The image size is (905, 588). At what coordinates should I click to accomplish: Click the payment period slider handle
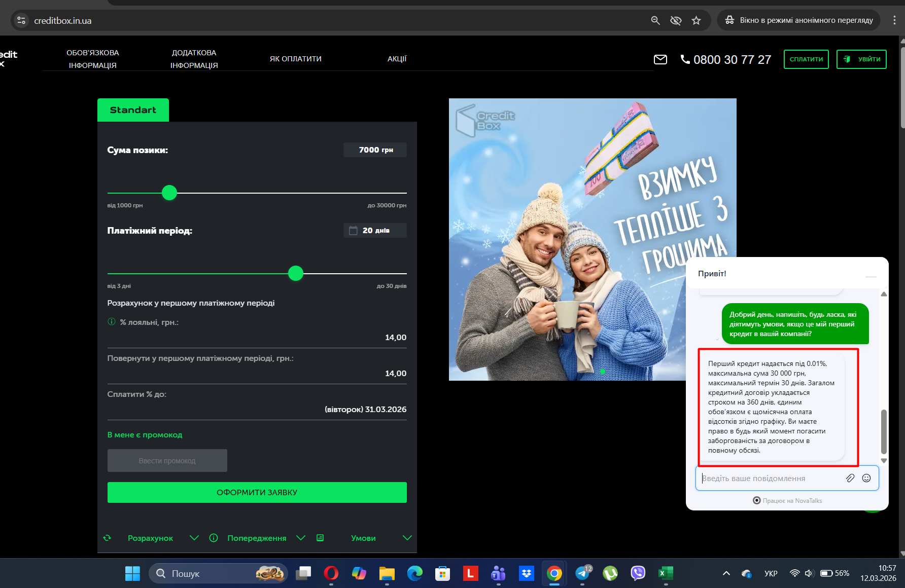point(296,273)
